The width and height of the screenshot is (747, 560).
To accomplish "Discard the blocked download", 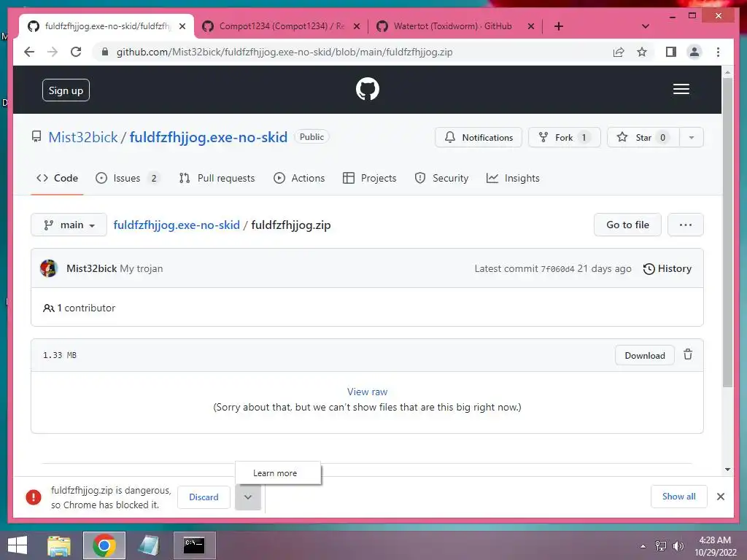I will 204,497.
